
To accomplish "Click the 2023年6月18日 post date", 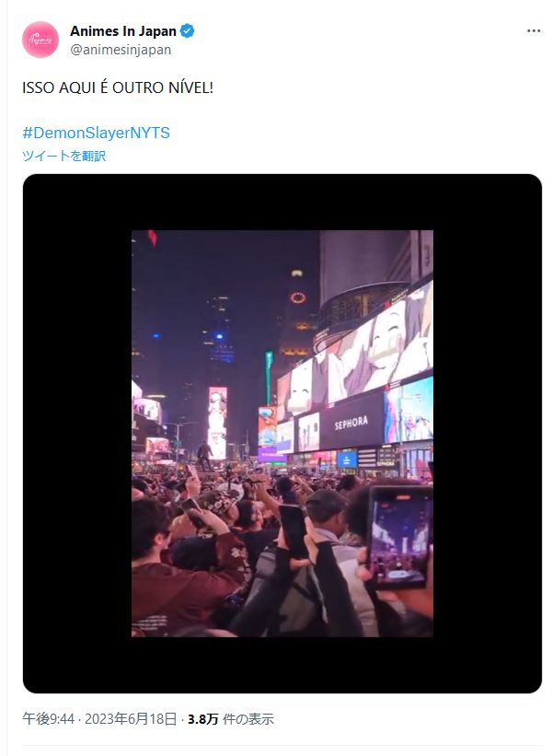I will click(x=131, y=719).
